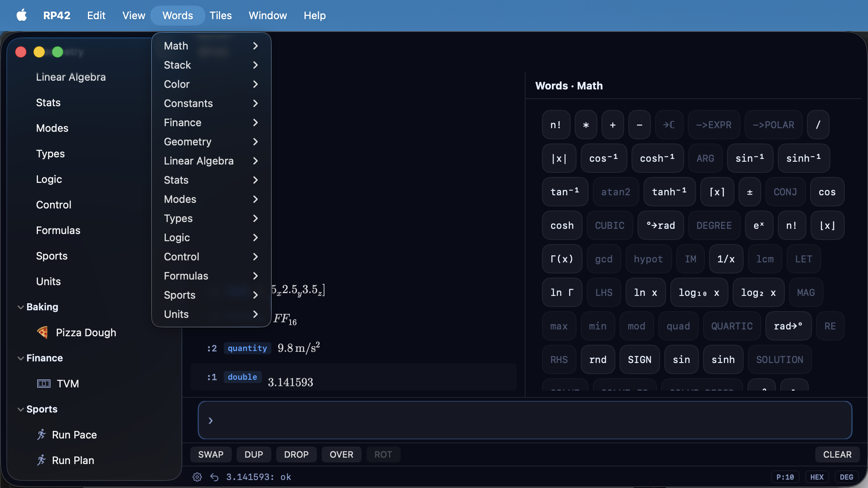Open the Pizza Dough tile
The height and width of the screenshot is (488, 868).
click(x=76, y=332)
